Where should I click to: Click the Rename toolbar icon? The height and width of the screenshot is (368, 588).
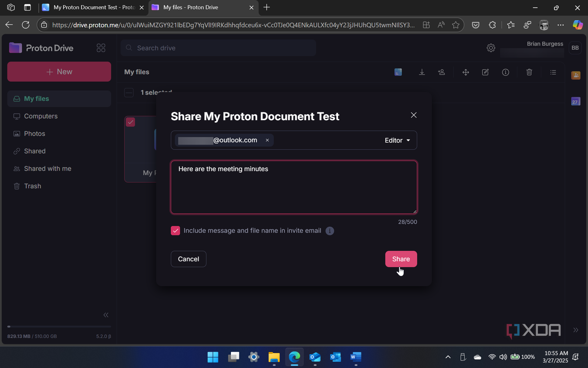[485, 72]
